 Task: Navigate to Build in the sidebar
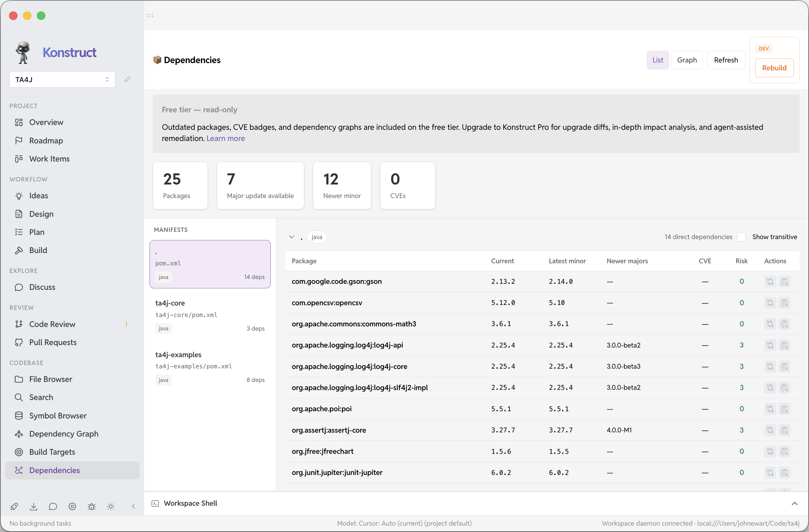click(72, 250)
